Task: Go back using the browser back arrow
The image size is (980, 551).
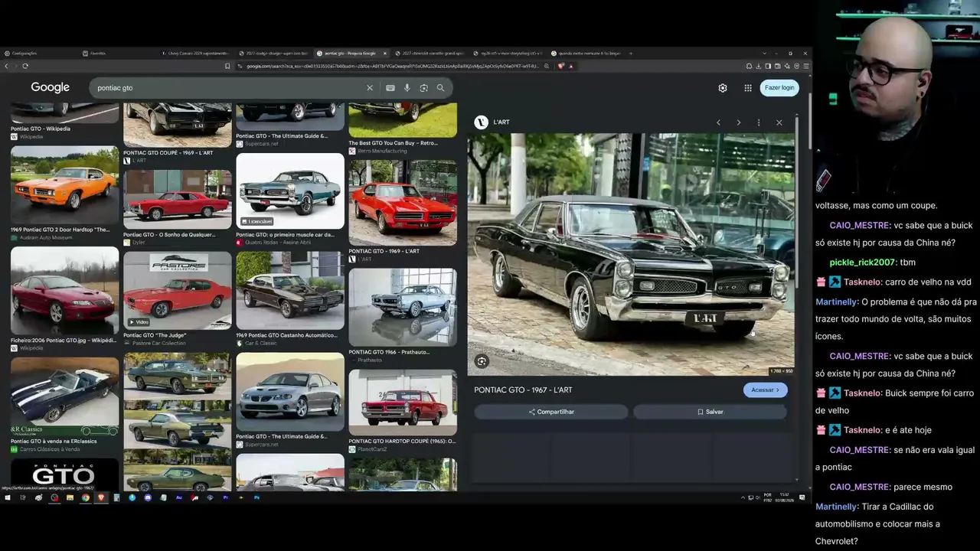Action: click(6, 66)
